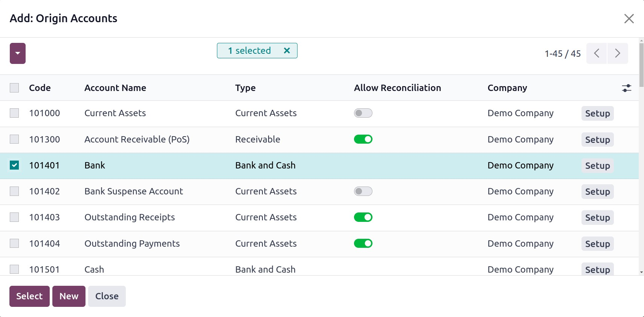Enable reconciliation for Current Assets 101000
The height and width of the screenshot is (317, 644).
click(363, 113)
